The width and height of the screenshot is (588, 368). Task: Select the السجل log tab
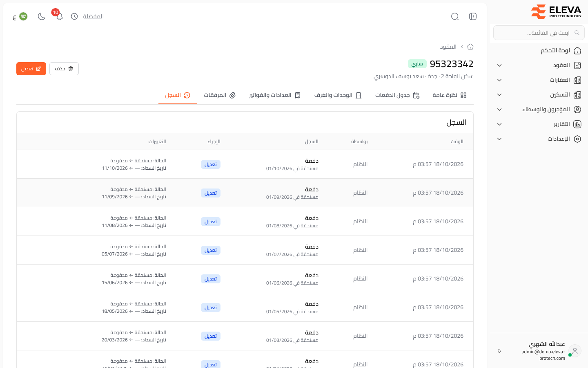178,95
